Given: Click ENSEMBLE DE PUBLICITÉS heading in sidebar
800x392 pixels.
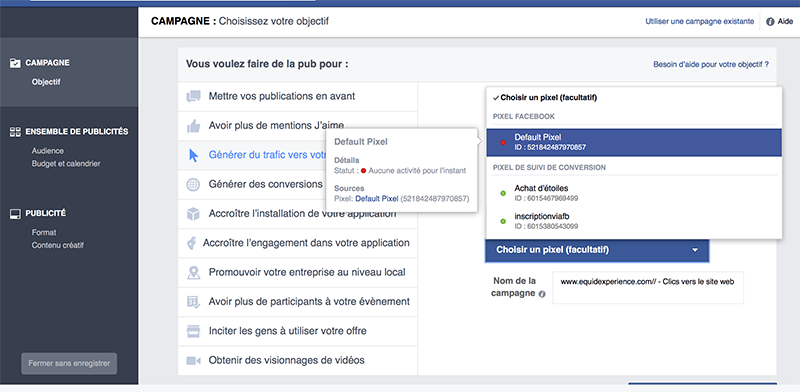Looking at the screenshot, I should 77,132.
